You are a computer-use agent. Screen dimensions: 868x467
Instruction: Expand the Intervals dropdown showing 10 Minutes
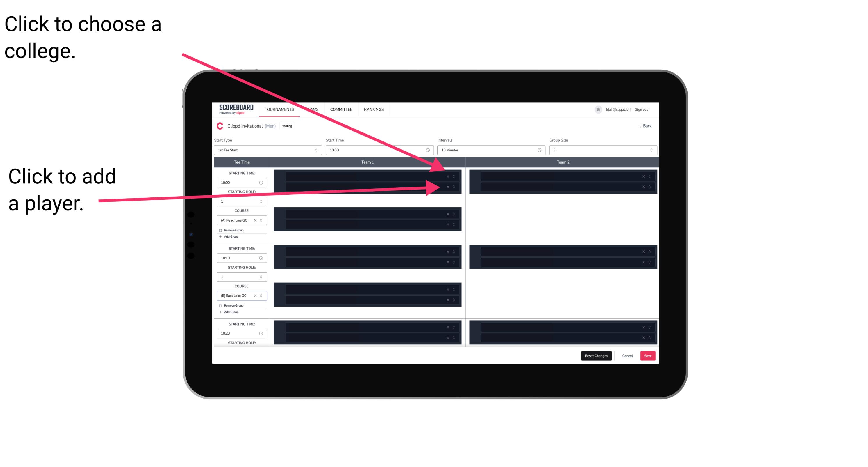[x=490, y=150]
